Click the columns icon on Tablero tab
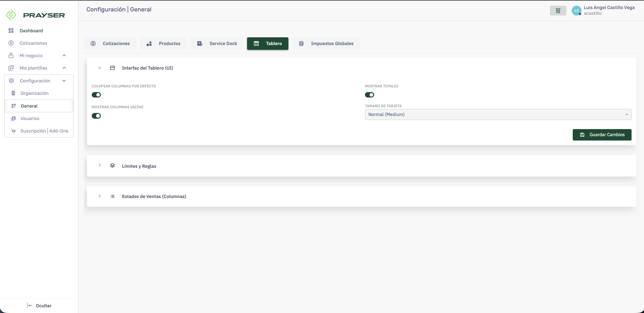This screenshot has height=313, width=644. click(256, 43)
